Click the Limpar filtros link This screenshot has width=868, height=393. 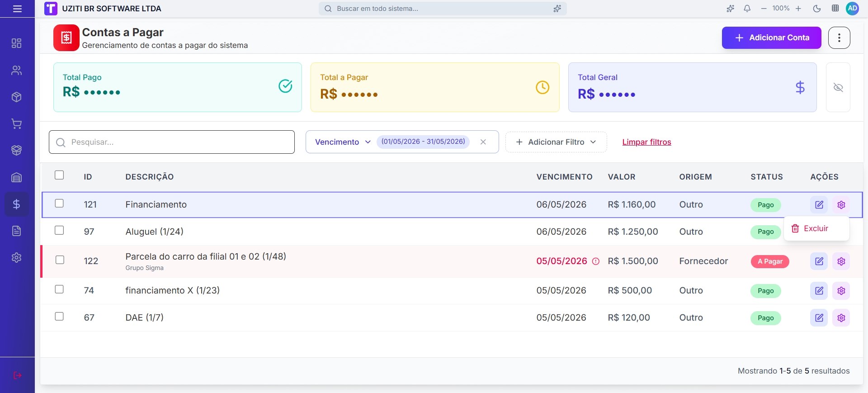pyautogui.click(x=646, y=142)
